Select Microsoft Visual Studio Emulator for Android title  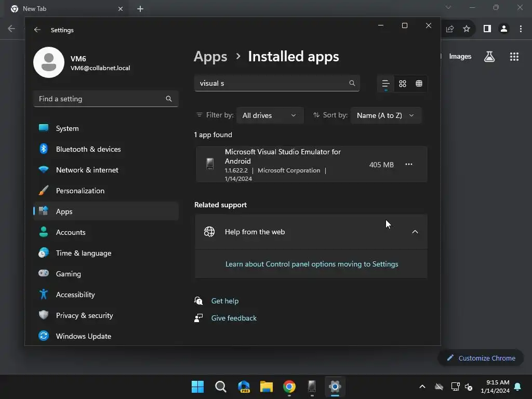pos(283,156)
